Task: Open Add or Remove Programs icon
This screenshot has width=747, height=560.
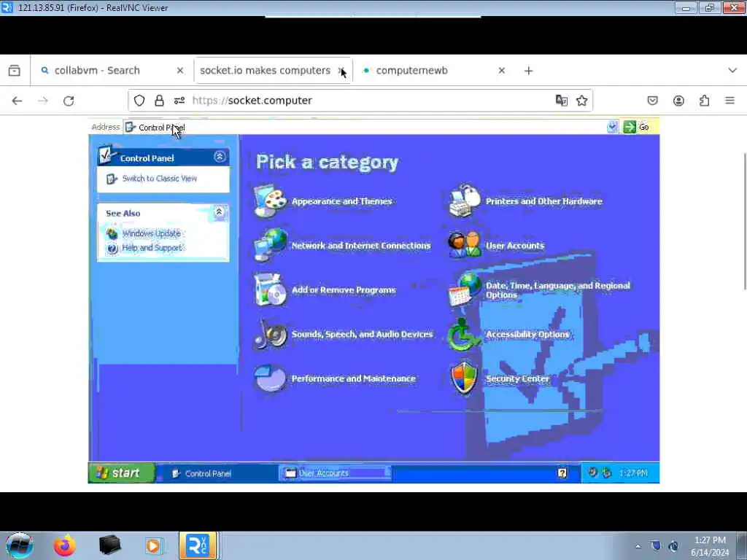Action: pyautogui.click(x=270, y=289)
